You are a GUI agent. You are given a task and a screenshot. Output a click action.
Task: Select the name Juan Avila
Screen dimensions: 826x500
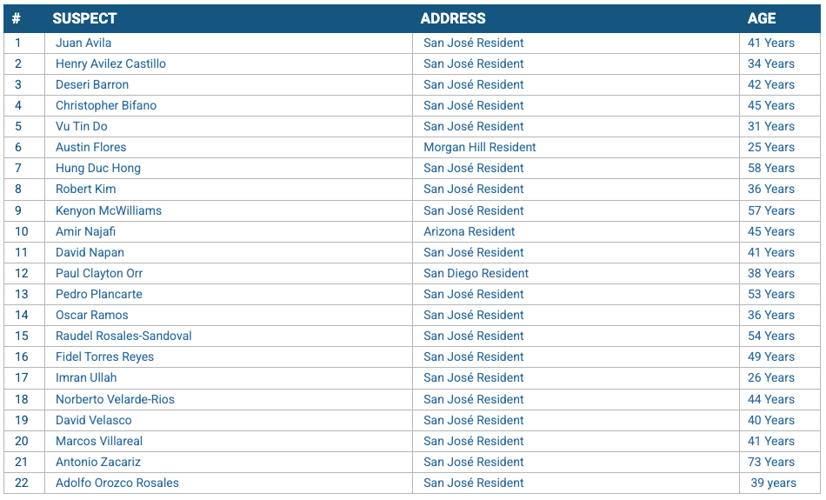pyautogui.click(x=83, y=43)
